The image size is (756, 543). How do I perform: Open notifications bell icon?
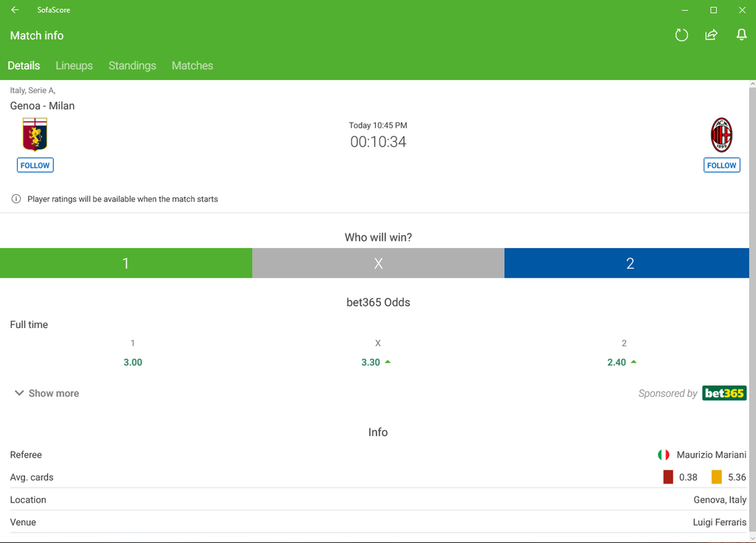click(741, 35)
